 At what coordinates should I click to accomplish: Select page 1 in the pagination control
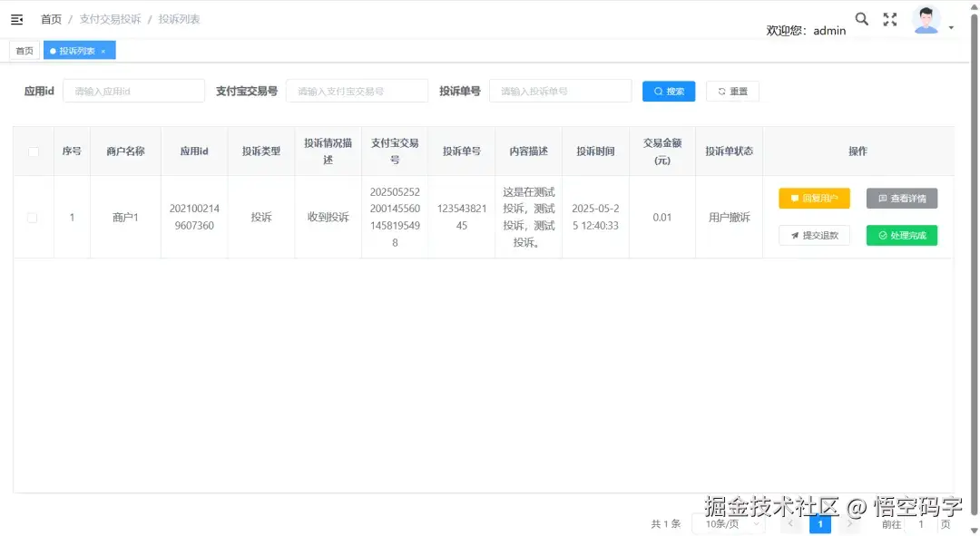point(819,523)
